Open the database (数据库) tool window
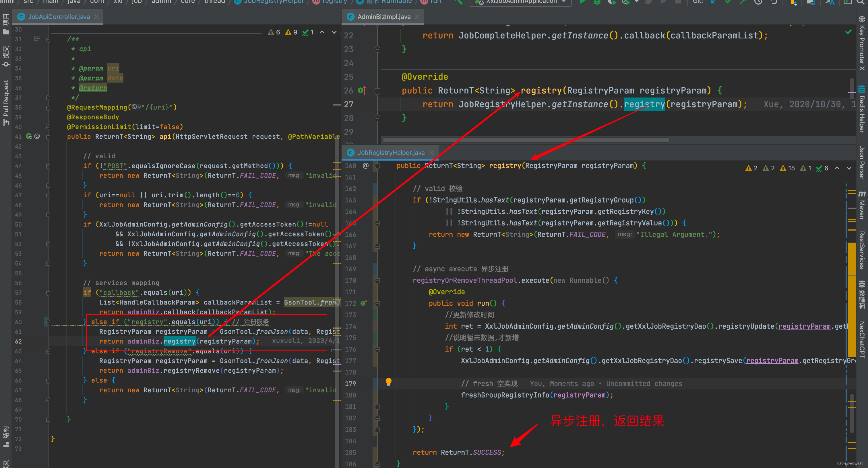Viewport: 868px width, 468px height. pyautogui.click(x=862, y=295)
